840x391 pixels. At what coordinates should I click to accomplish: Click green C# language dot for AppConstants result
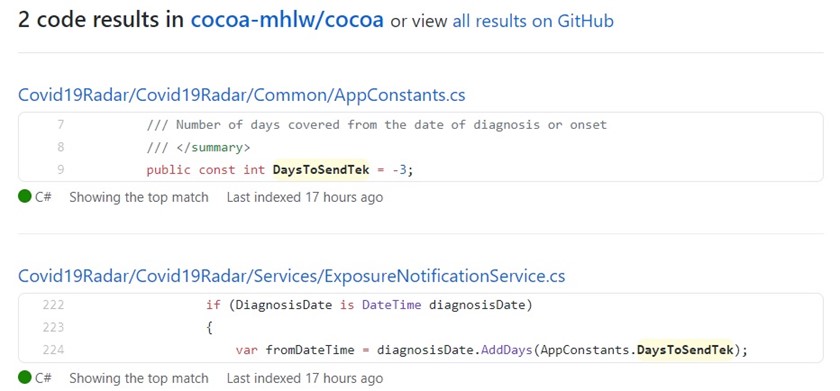pyautogui.click(x=25, y=197)
